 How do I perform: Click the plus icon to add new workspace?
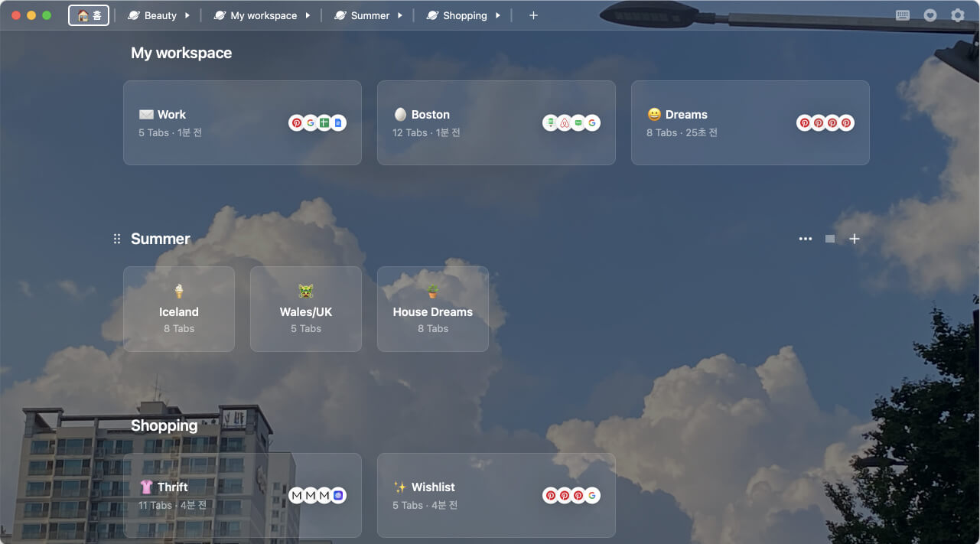point(533,15)
